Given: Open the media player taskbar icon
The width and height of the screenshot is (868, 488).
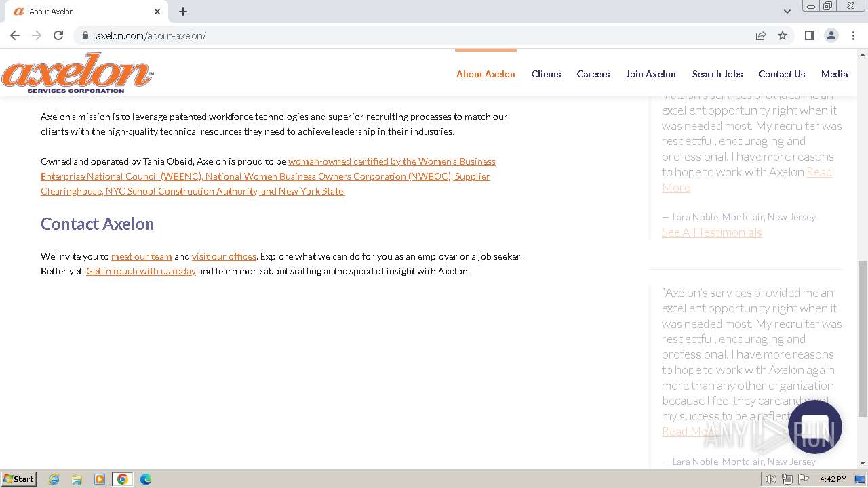Looking at the screenshot, I should (100, 479).
